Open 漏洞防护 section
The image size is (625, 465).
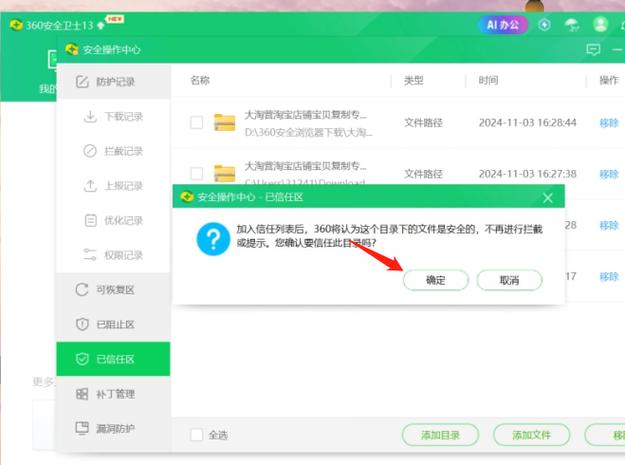tap(114, 428)
